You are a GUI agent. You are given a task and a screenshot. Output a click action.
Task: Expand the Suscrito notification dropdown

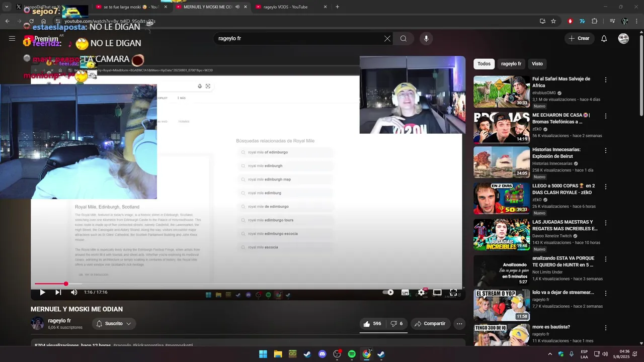point(114,324)
